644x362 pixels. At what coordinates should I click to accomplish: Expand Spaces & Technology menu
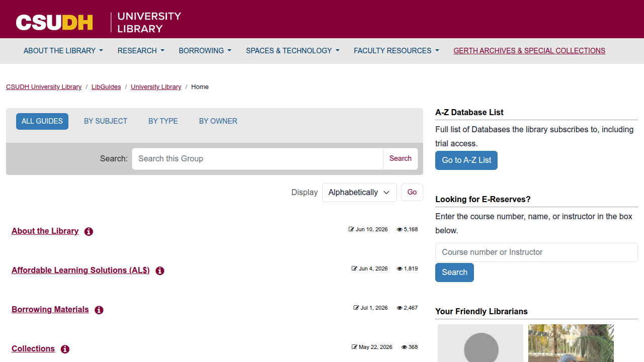click(x=293, y=51)
